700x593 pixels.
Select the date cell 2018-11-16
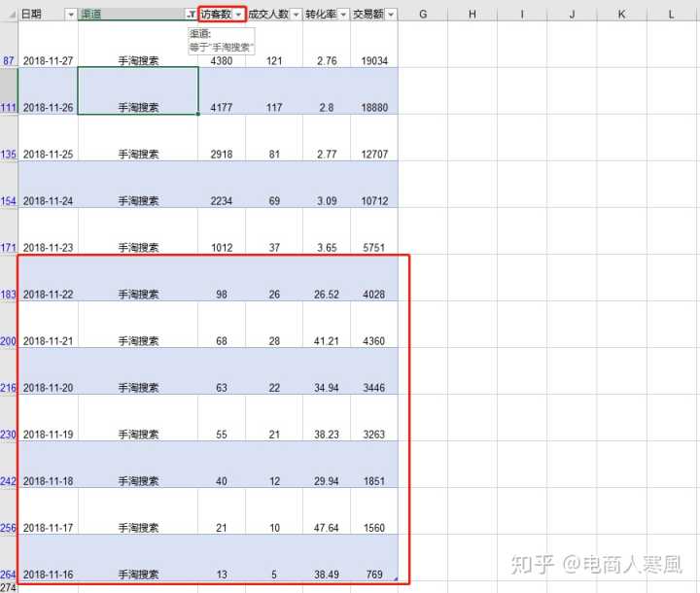coord(48,575)
